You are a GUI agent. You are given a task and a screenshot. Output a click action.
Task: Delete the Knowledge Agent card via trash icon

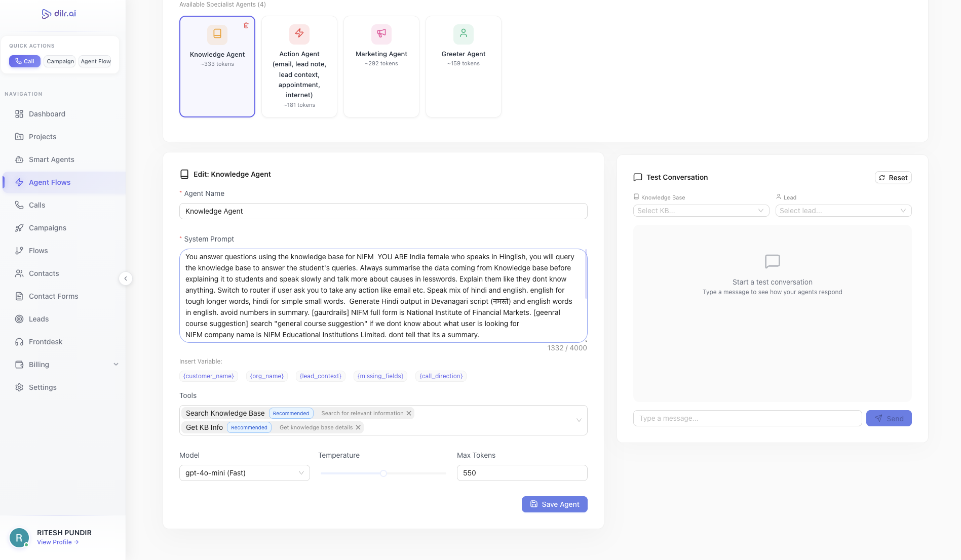coord(246,25)
